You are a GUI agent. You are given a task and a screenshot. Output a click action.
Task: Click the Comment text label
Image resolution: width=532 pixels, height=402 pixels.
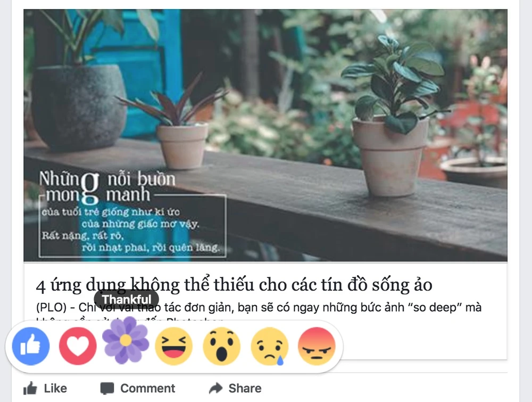point(147,388)
